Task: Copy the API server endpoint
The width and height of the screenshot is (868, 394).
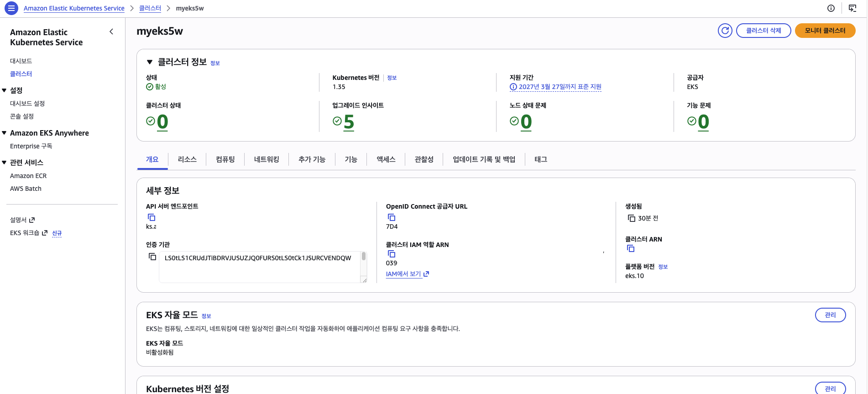Action: click(x=152, y=217)
